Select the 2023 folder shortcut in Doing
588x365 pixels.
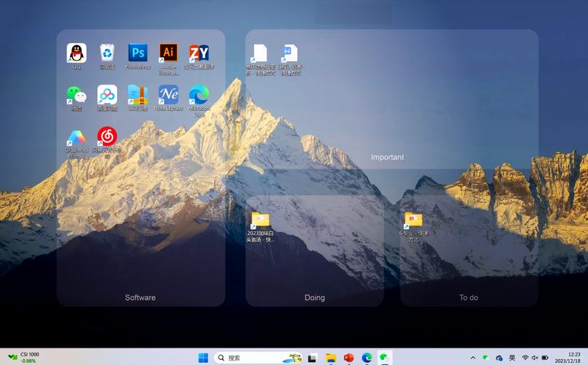tap(260, 221)
